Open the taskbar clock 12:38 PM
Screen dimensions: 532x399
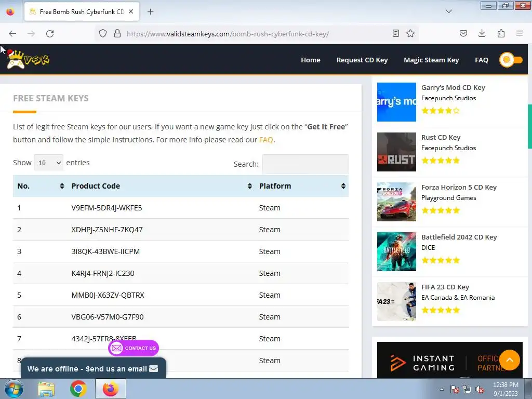506,389
